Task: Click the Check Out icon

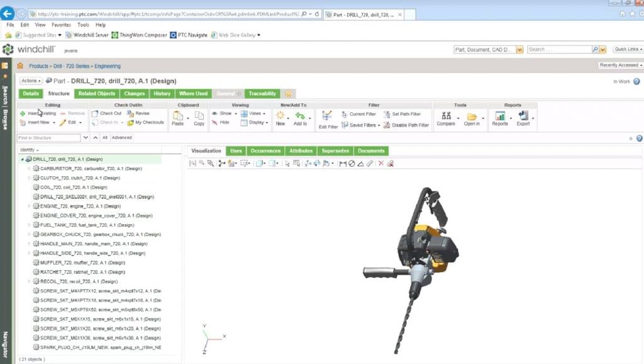Action: (x=95, y=113)
